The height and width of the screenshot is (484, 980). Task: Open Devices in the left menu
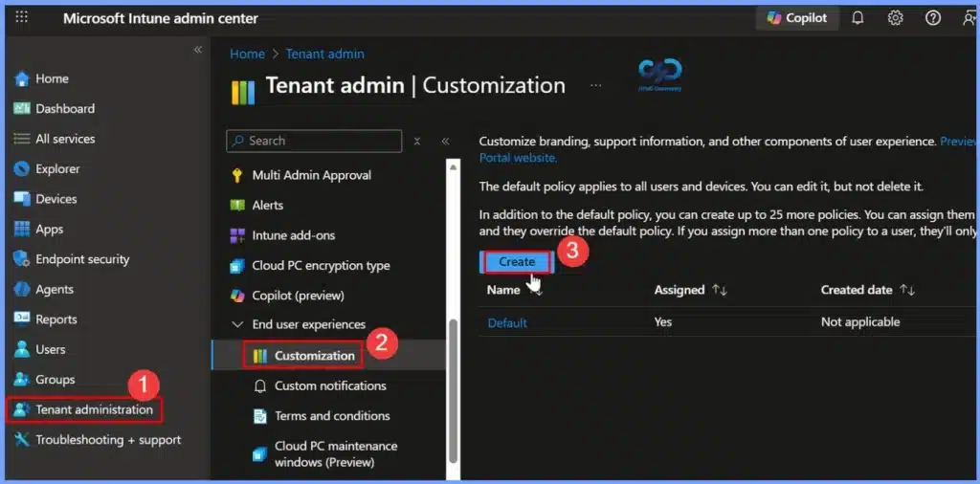coord(56,199)
